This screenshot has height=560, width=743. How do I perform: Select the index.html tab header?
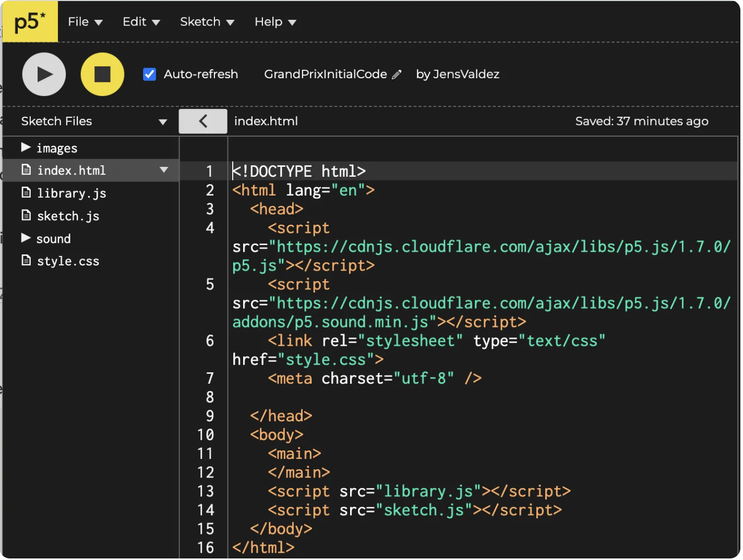tap(266, 121)
